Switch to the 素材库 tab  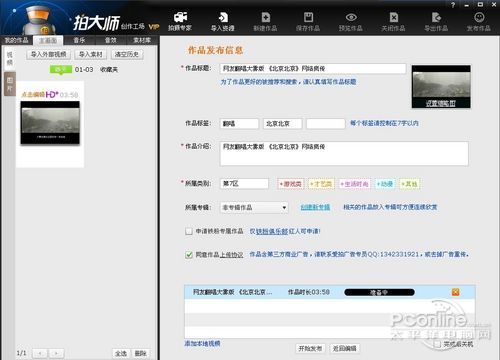(142, 40)
